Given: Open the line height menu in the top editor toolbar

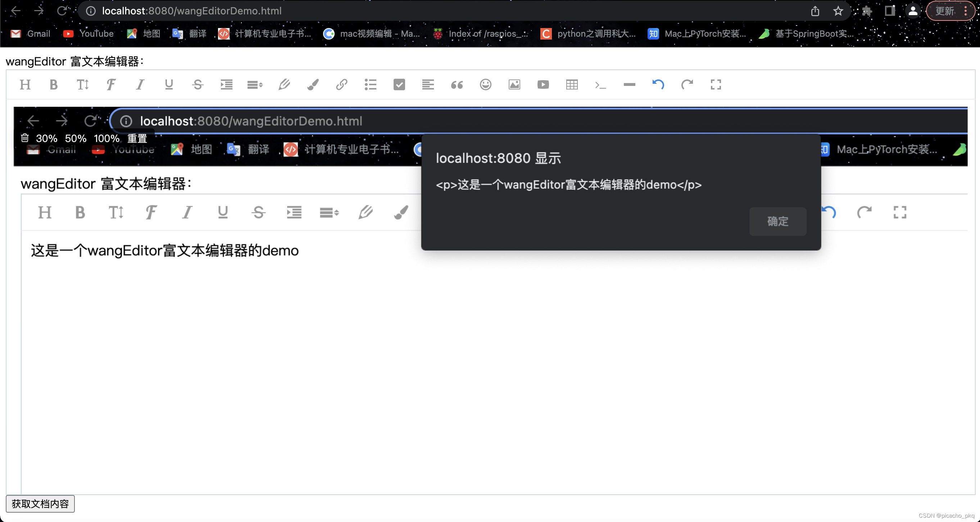Looking at the screenshot, I should (255, 84).
